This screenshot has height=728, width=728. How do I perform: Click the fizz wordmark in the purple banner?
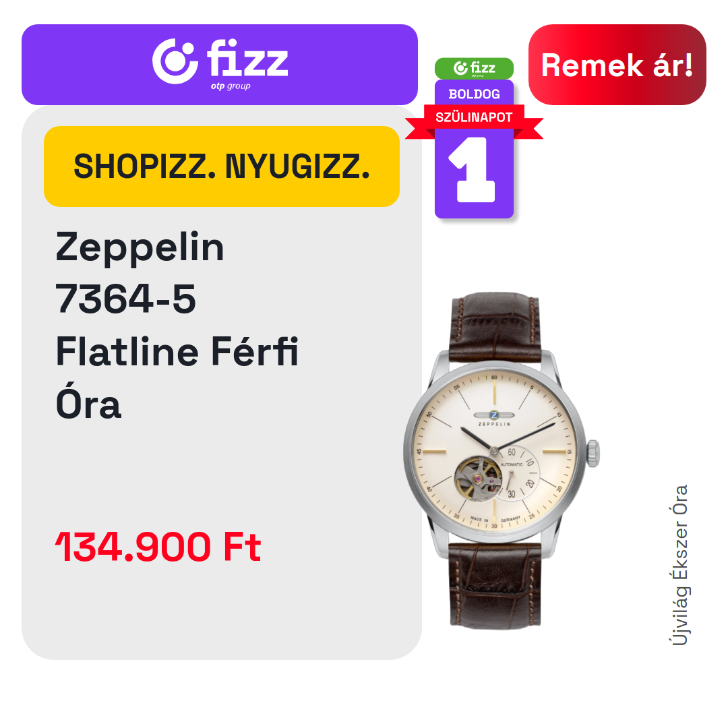pyautogui.click(x=248, y=59)
